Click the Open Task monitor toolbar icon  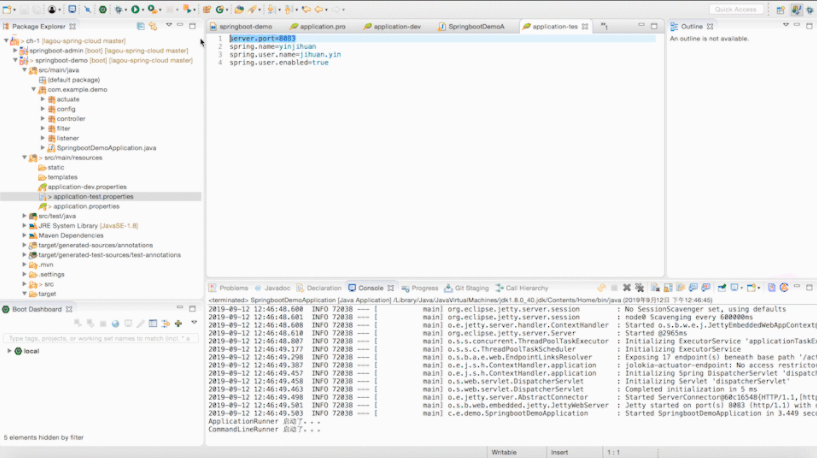click(x=72, y=9)
